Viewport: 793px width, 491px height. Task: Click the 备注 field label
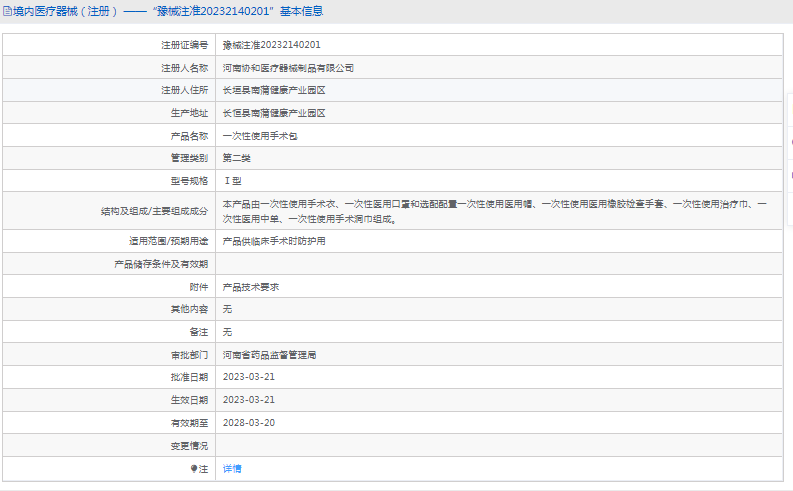click(199, 332)
